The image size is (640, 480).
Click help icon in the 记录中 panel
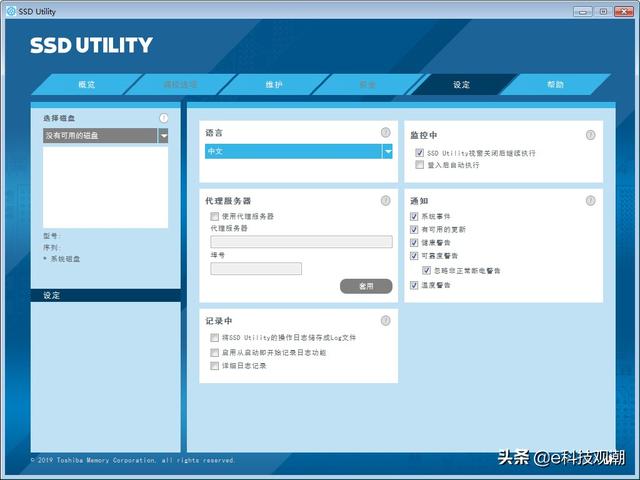click(386, 321)
